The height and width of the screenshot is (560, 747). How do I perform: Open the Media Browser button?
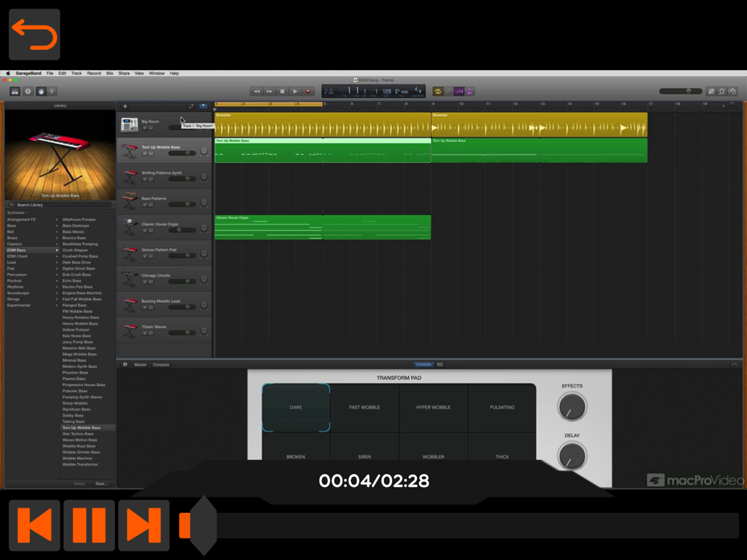point(733,91)
